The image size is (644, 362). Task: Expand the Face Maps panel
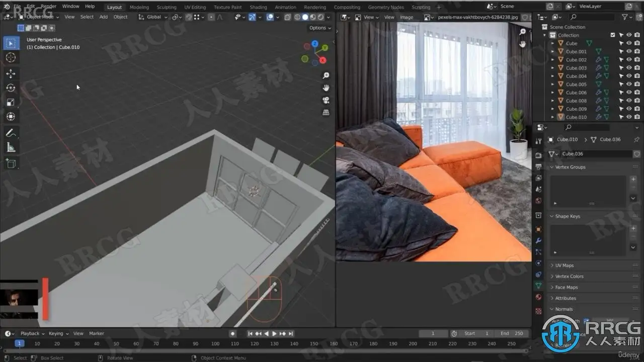point(566,288)
